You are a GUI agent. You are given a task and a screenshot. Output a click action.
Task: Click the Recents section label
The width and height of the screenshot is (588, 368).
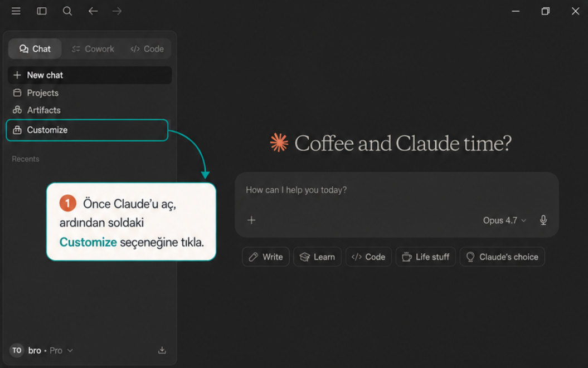26,159
